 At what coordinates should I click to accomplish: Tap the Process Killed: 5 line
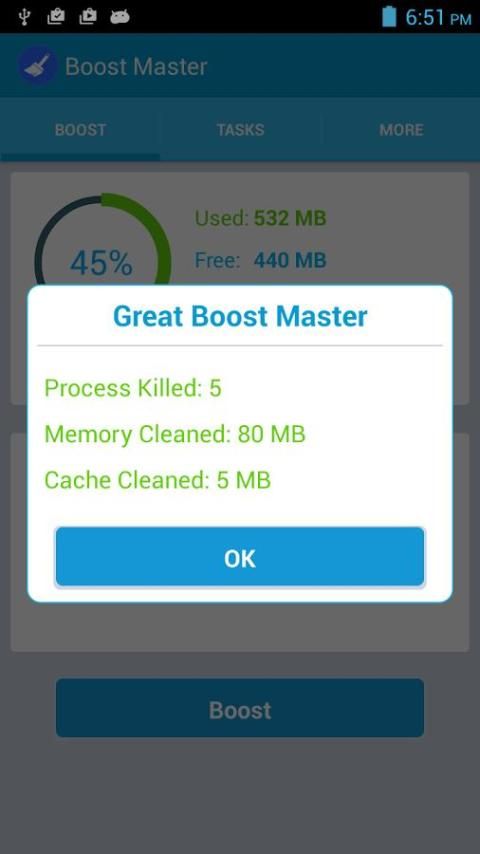pyautogui.click(x=133, y=388)
